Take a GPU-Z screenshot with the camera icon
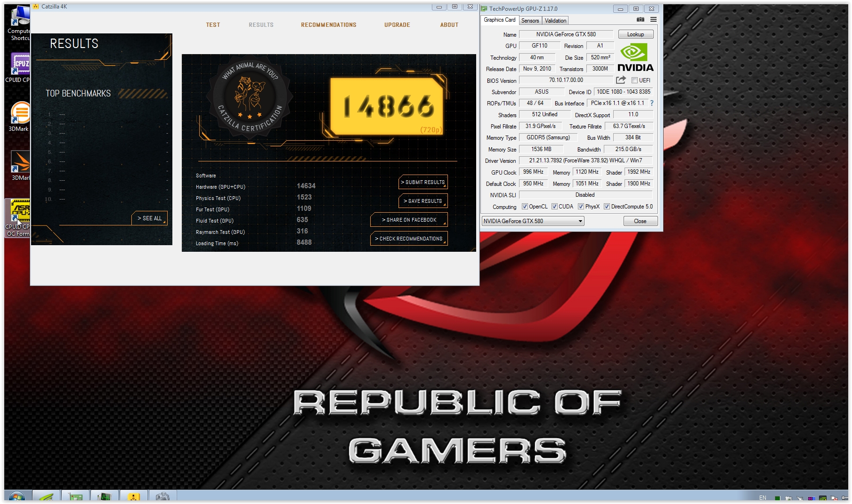Viewport: 852px width, 504px height. point(640,20)
